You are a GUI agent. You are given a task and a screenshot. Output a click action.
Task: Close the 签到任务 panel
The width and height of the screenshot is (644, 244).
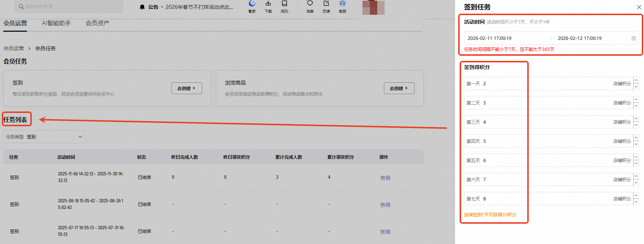pyautogui.click(x=639, y=7)
